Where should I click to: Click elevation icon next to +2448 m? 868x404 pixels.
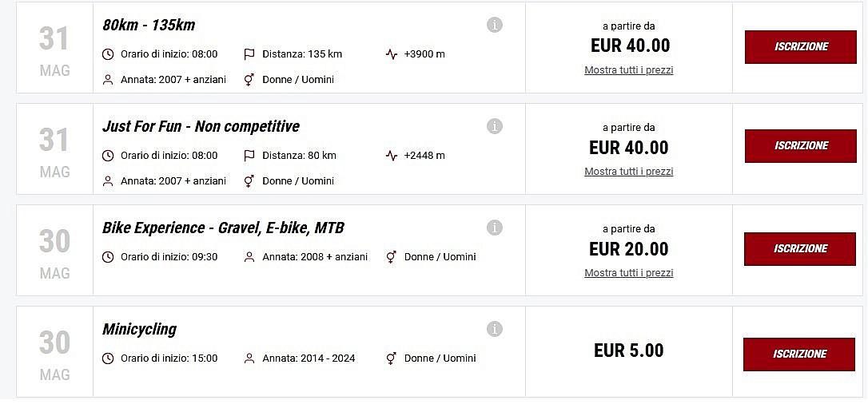coord(391,156)
